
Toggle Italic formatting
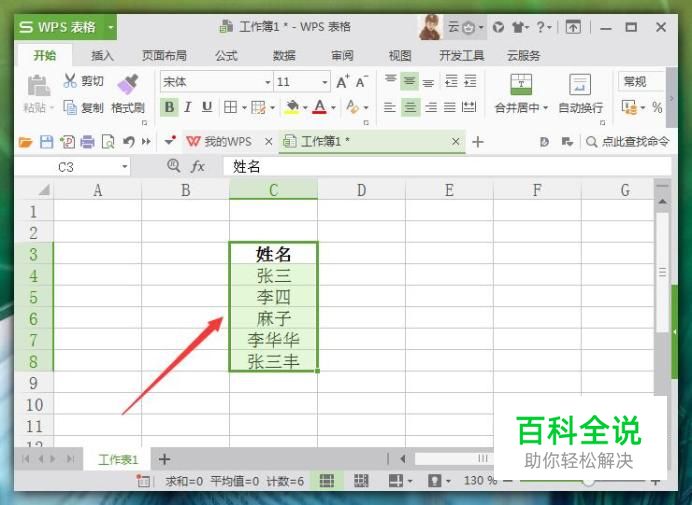click(x=188, y=107)
